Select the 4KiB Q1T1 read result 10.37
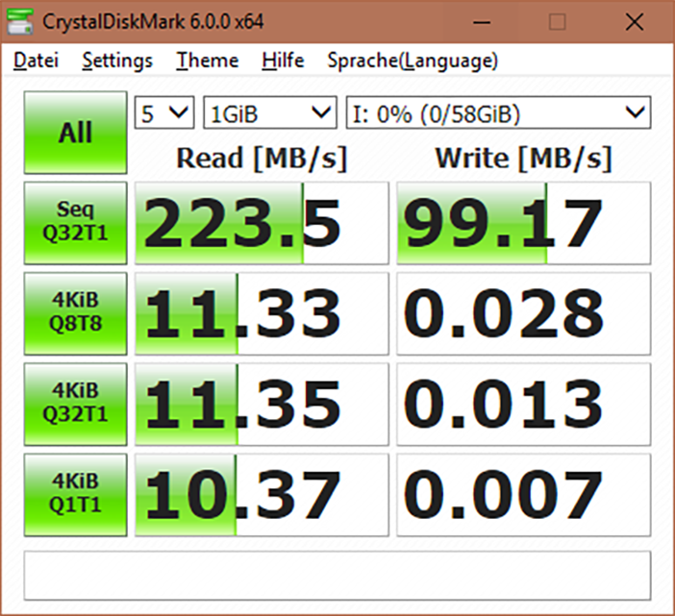Screen dimensions: 675x616 [x=262, y=495]
